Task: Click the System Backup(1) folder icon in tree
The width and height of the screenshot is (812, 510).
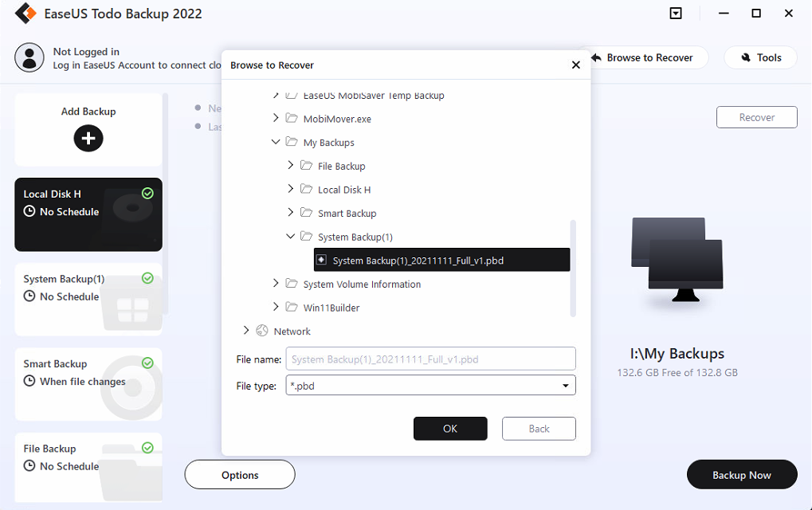Action: [x=306, y=237]
